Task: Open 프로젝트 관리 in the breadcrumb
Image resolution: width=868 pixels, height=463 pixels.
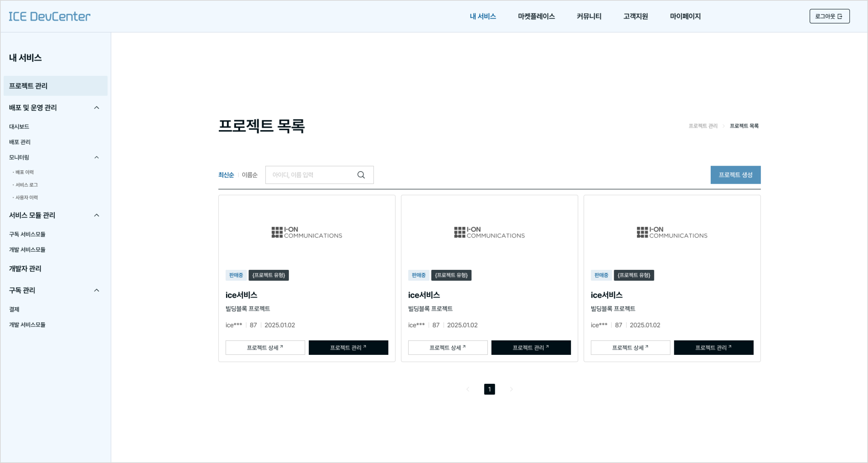Action: (x=703, y=126)
